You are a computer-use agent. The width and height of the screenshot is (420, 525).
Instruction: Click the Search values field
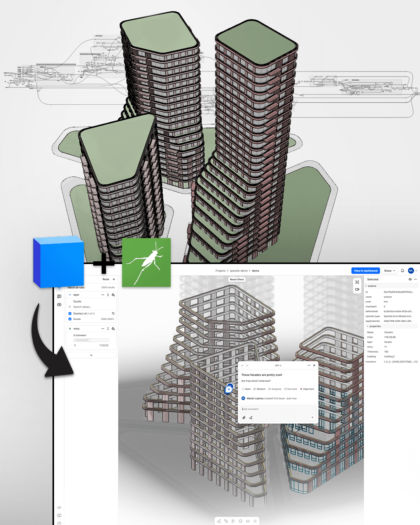92,307
